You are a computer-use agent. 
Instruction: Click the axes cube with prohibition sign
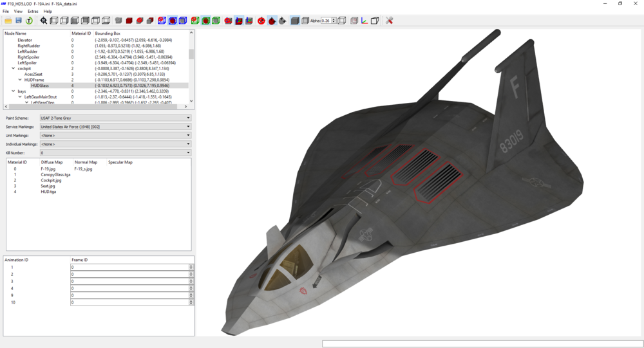click(x=229, y=21)
